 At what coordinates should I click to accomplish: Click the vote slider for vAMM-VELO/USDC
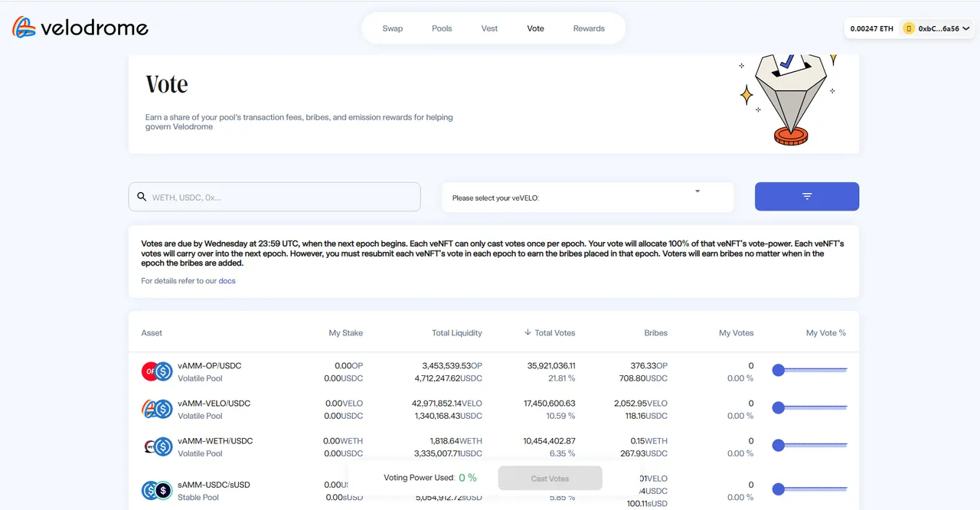click(x=810, y=407)
